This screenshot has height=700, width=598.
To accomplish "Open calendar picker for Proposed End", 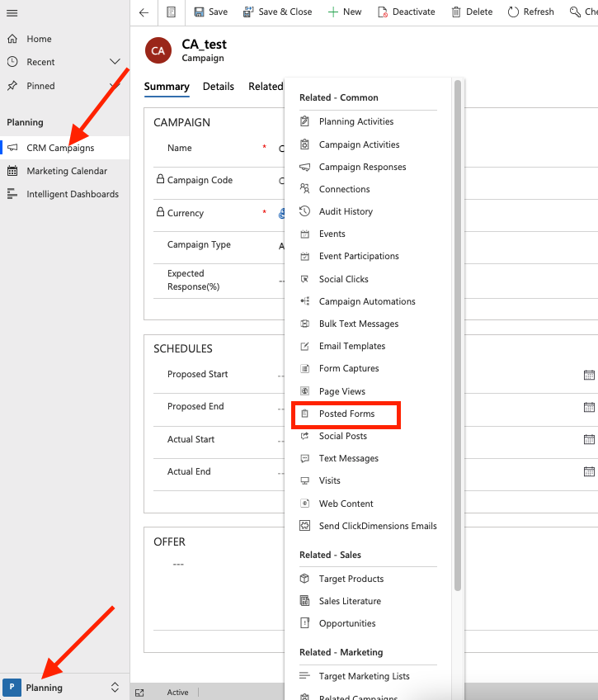I will (589, 407).
